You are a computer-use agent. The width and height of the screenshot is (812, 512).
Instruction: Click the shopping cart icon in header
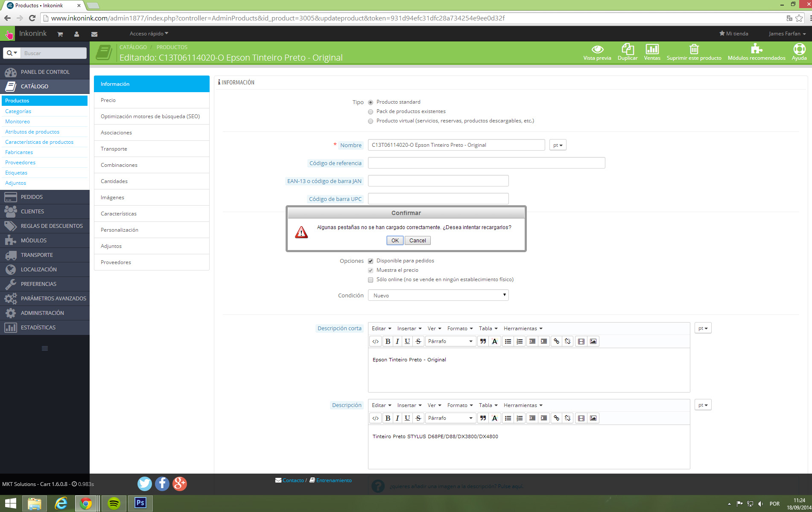60,34
